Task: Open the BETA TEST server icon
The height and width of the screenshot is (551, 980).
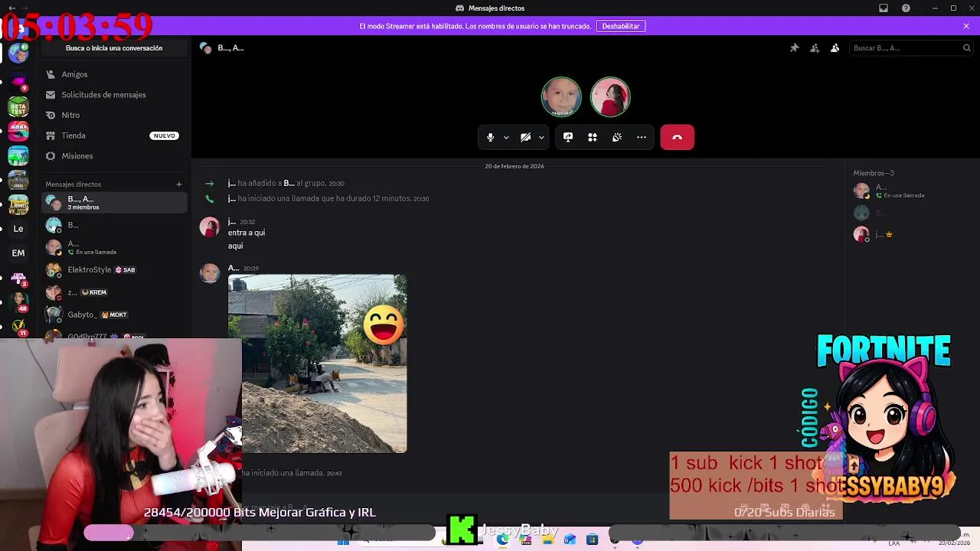Action: 18,106
